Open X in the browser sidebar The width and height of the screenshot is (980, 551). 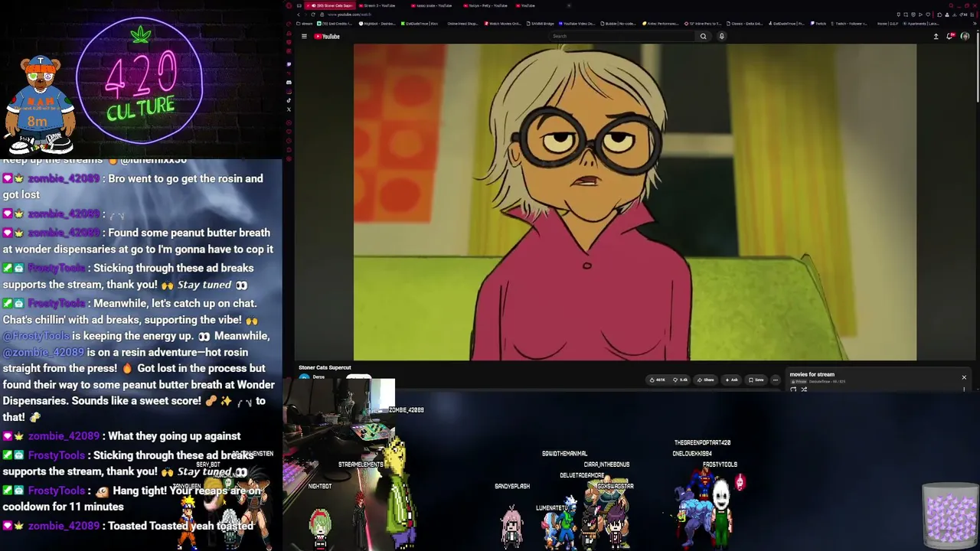[x=289, y=109]
